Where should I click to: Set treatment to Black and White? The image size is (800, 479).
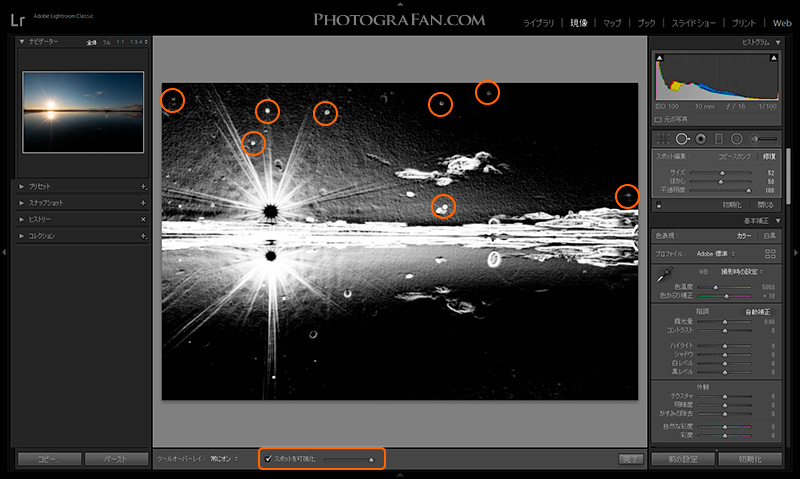coord(769,236)
